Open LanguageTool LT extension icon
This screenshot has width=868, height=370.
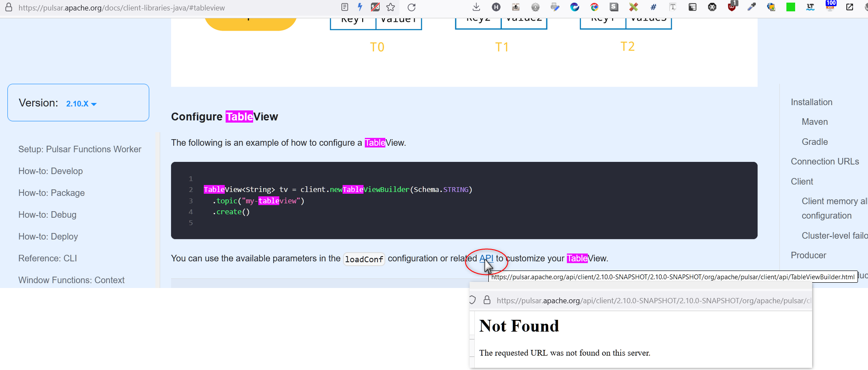(x=810, y=7)
